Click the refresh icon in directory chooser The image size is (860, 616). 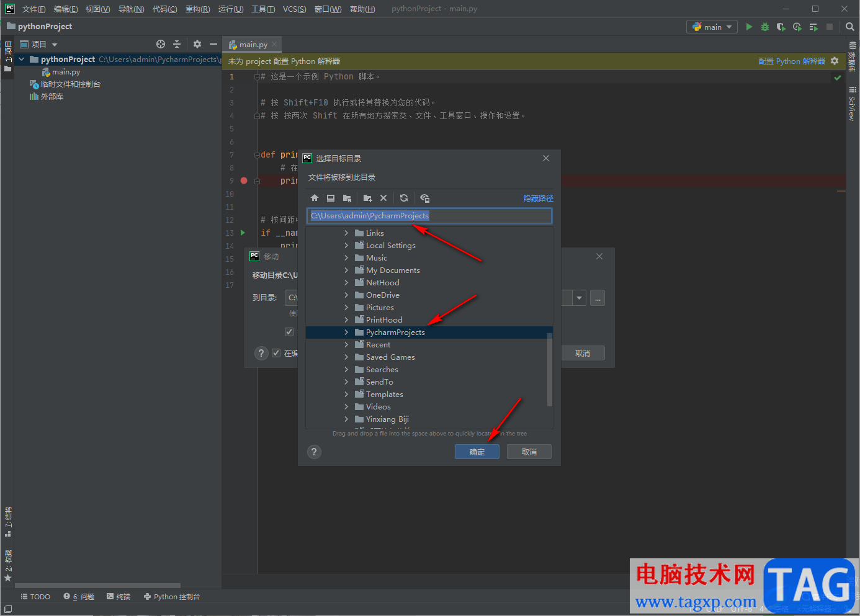[404, 198]
